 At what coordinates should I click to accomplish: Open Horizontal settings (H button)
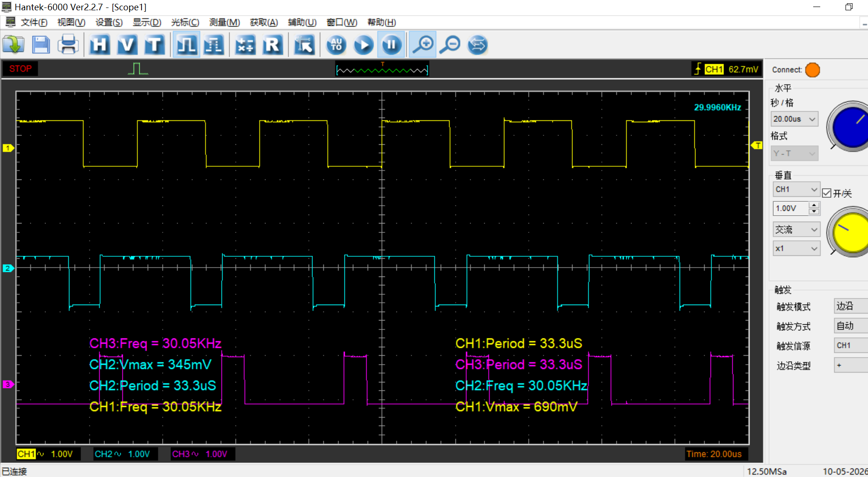coord(100,45)
